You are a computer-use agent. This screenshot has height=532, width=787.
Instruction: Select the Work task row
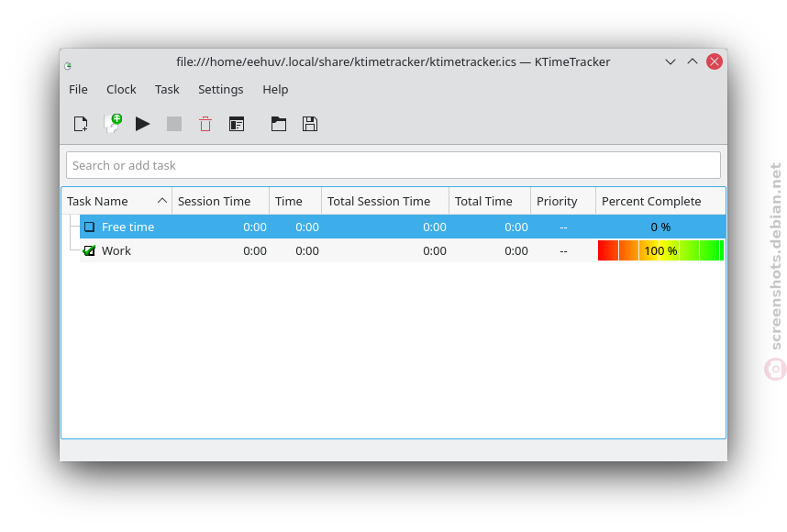[x=403, y=250]
